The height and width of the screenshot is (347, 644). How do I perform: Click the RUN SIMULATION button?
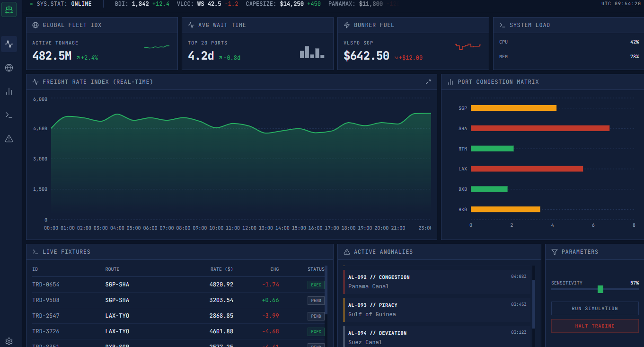(595, 308)
